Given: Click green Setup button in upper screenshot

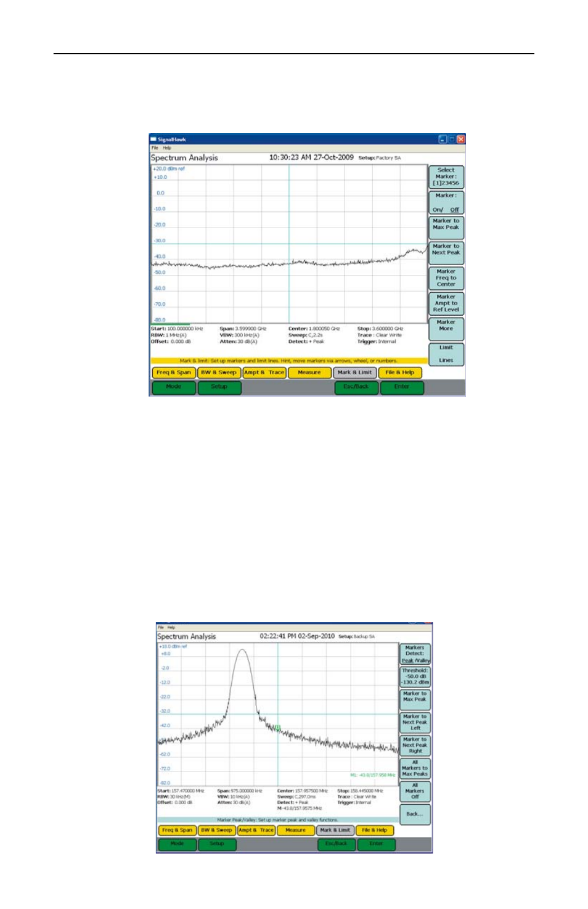Looking at the screenshot, I should point(219,387).
